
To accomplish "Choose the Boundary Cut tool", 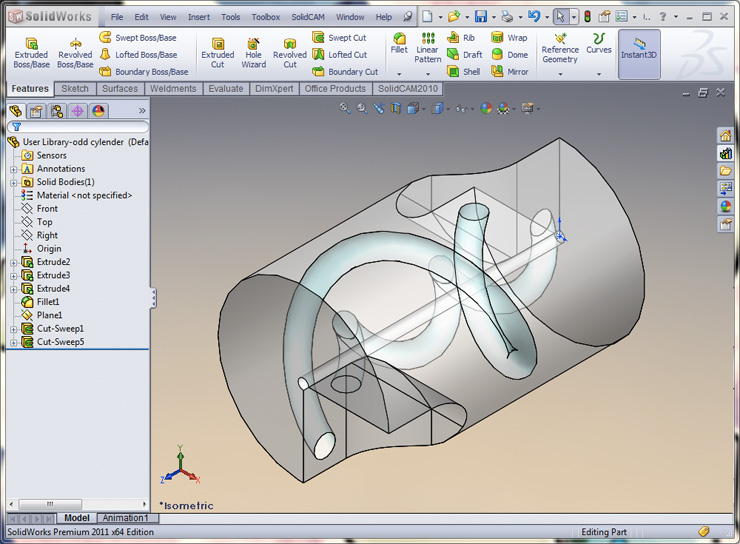I will 345,72.
